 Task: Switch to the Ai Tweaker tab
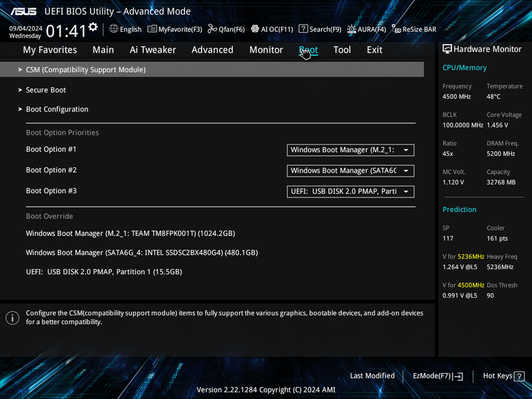152,50
